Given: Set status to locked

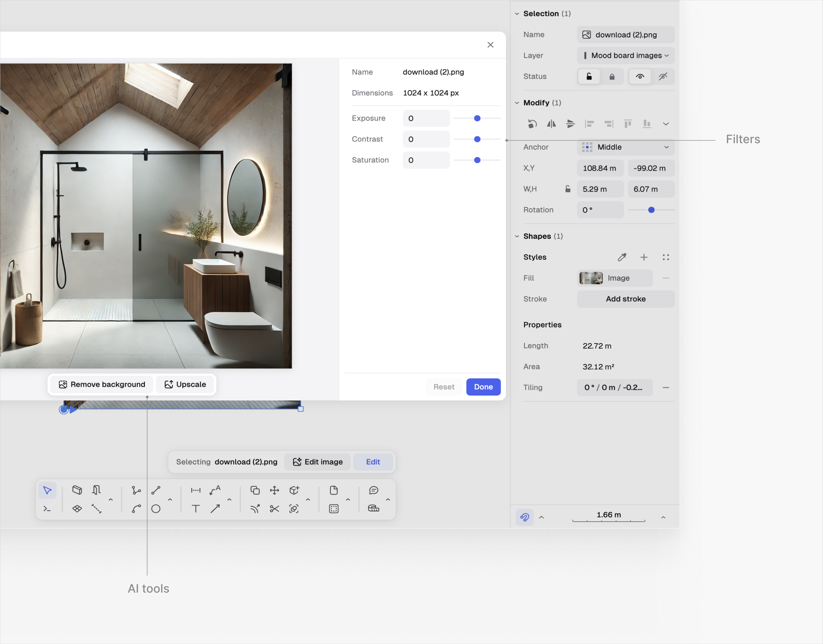Looking at the screenshot, I should click(x=612, y=76).
